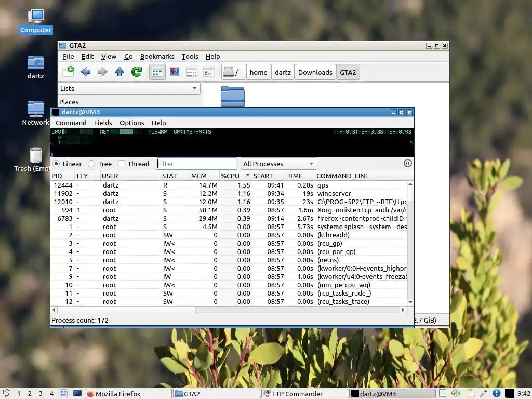
Task: Open Help menu in qps
Action: point(158,123)
